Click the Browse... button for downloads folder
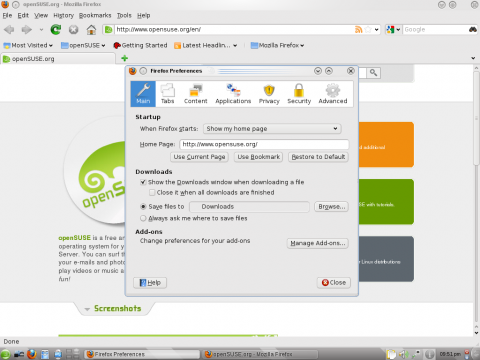The height and width of the screenshot is (360, 480). pyautogui.click(x=331, y=207)
